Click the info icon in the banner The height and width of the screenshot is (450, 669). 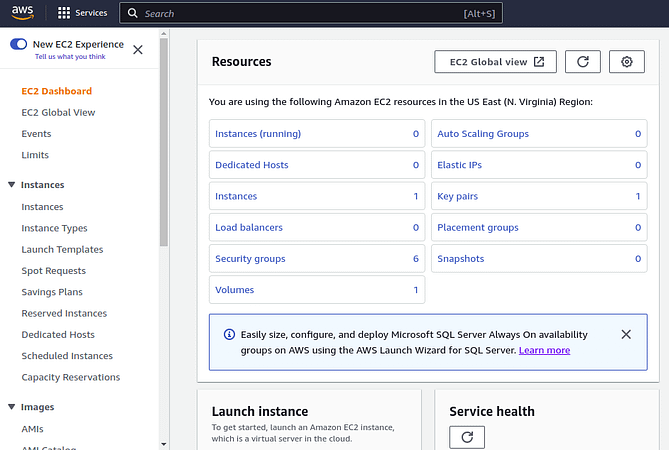[x=229, y=334]
